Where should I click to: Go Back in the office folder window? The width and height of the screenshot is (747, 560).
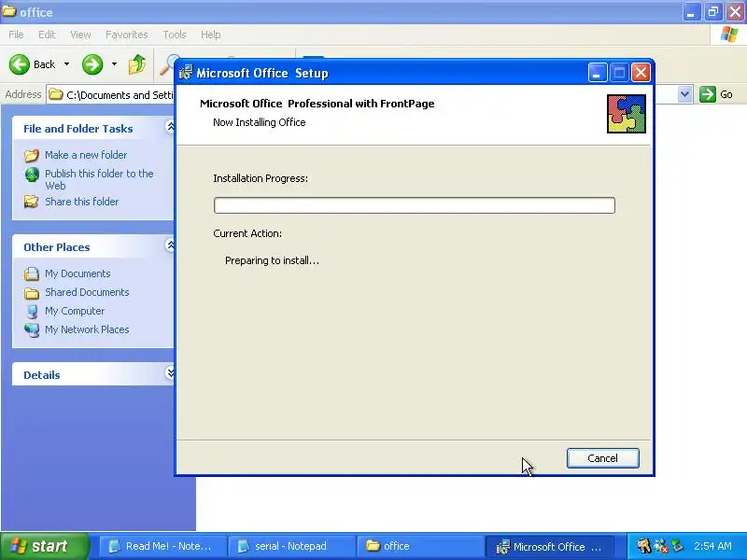[x=32, y=64]
